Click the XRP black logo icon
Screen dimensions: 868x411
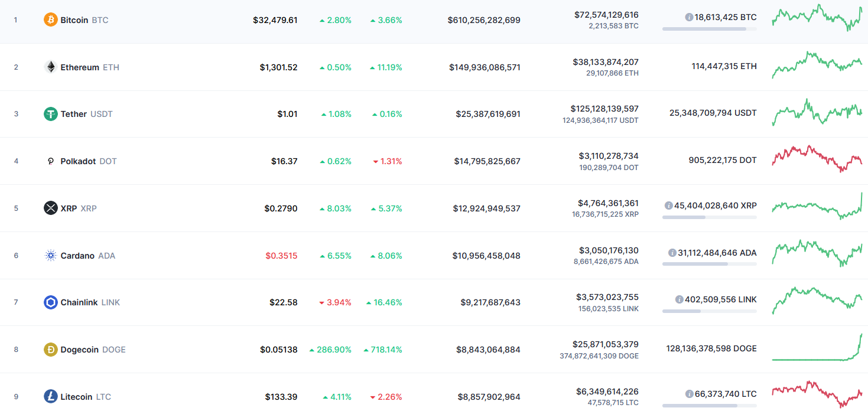[51, 208]
